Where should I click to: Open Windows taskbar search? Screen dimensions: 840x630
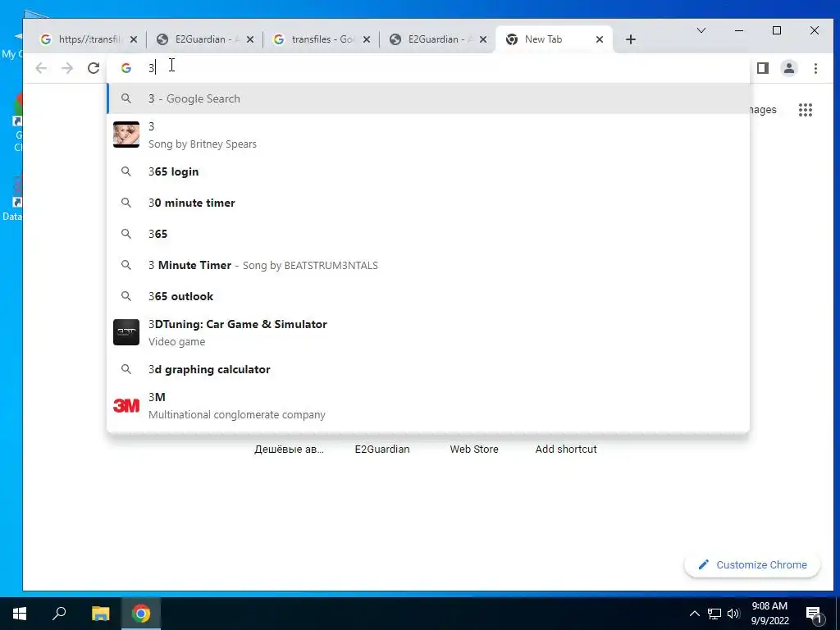59,614
